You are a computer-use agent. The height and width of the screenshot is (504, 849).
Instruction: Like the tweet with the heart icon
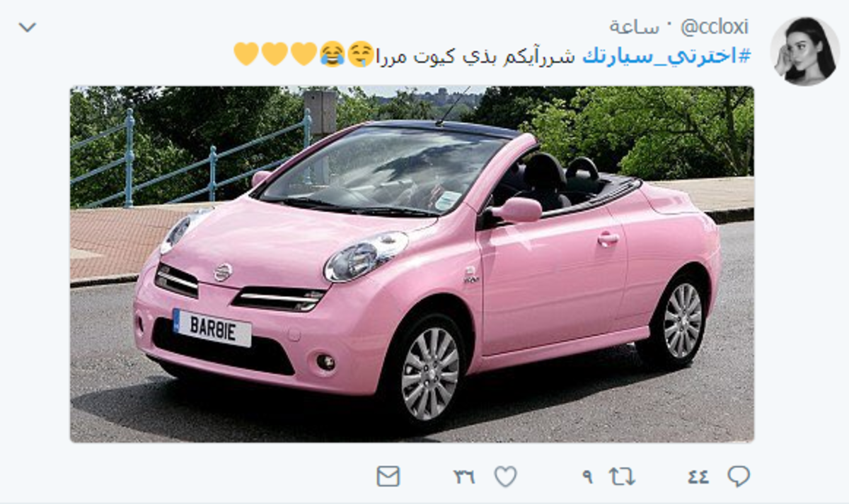[x=505, y=476]
